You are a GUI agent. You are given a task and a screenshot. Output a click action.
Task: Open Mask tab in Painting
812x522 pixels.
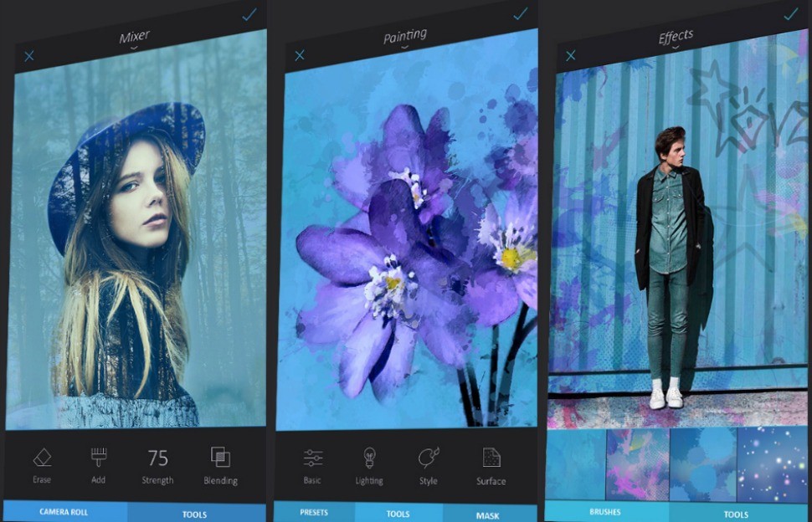coord(488,514)
